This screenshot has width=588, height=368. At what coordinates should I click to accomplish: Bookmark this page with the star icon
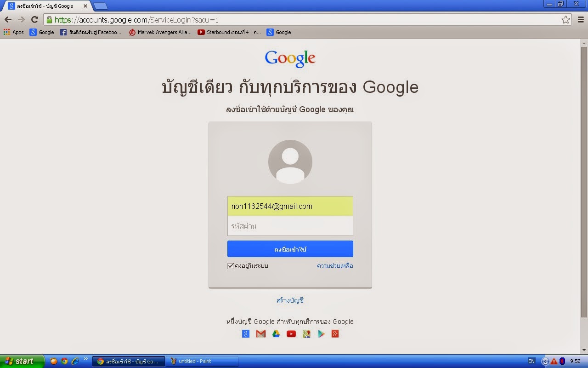tap(566, 20)
